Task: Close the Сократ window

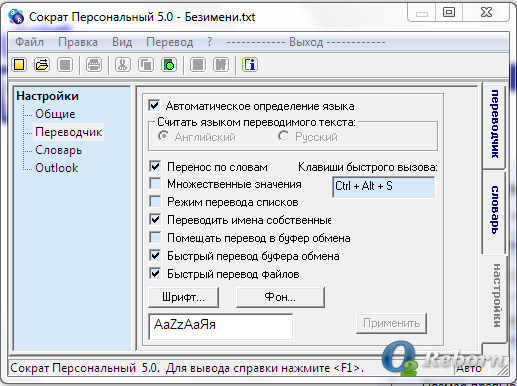Action: click(486, 13)
